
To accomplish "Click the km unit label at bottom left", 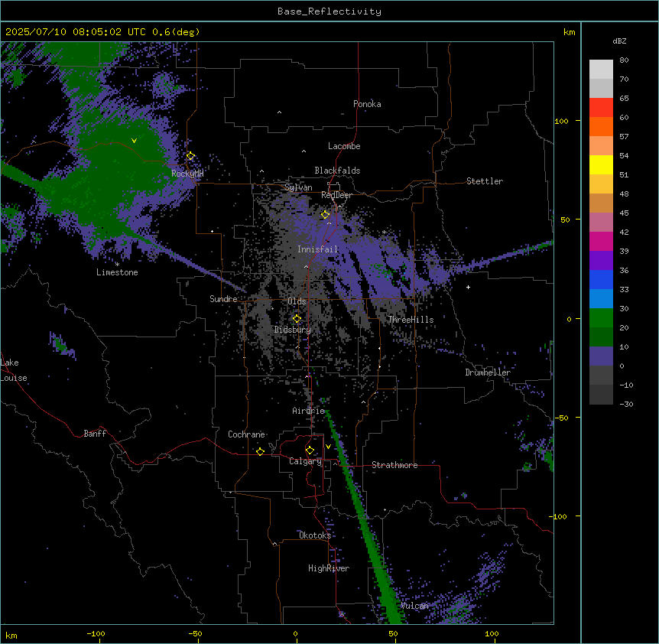I will tap(11, 635).
